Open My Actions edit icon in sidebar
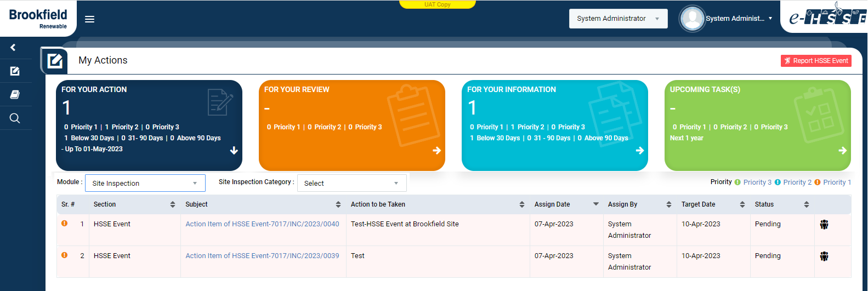This screenshot has height=291, width=868. point(15,71)
